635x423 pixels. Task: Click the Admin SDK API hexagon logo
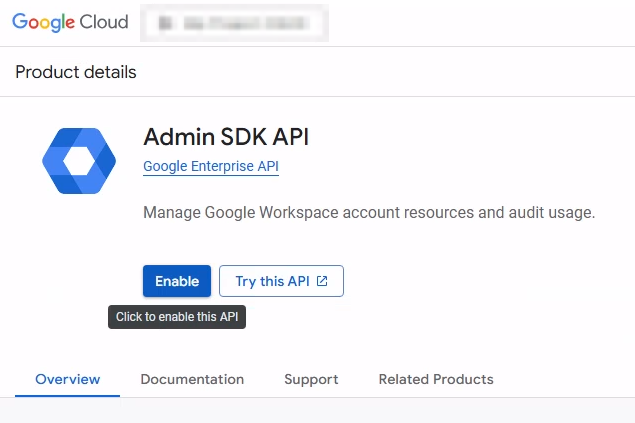pos(79,161)
